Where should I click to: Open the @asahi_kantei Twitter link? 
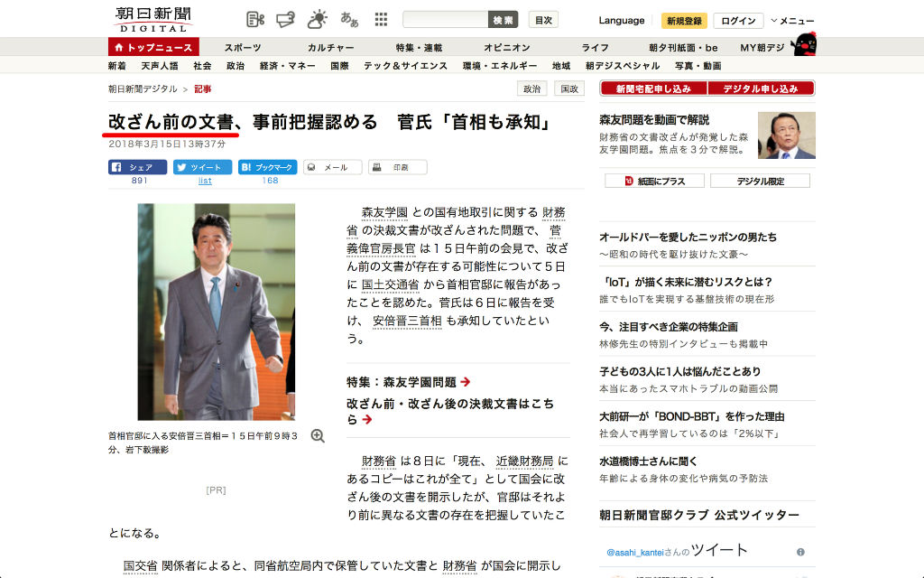tap(635, 552)
